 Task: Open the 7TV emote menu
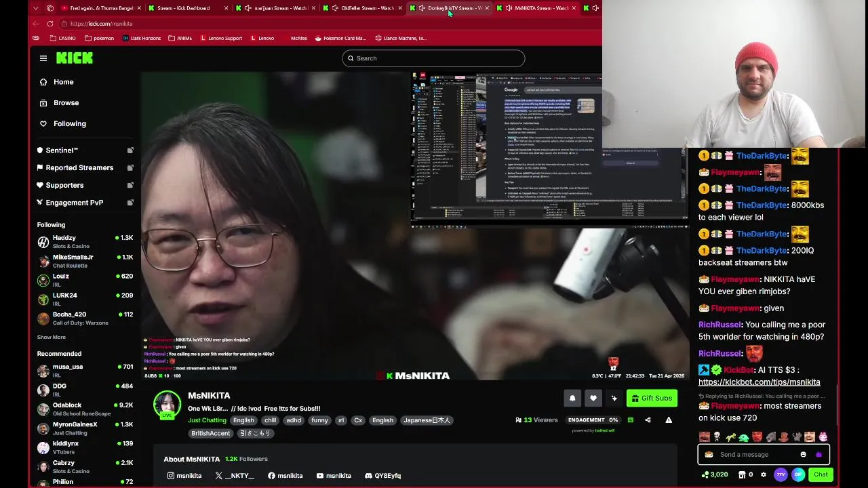click(781, 474)
